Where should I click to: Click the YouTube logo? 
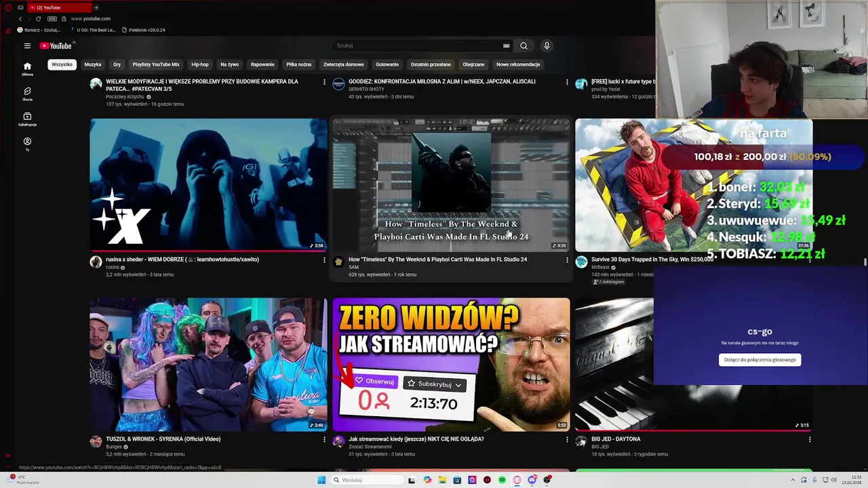pyautogui.click(x=56, y=45)
